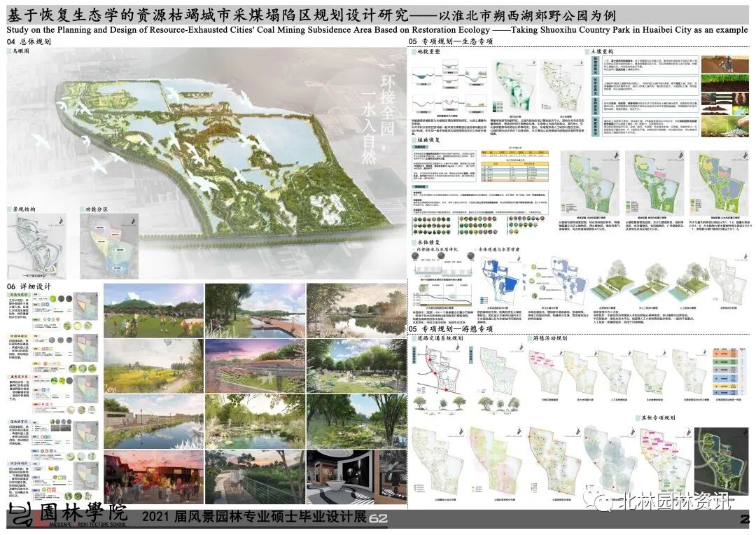Open the landscape structure diagram under '景观结构'
The image size is (756, 535).
click(37, 246)
